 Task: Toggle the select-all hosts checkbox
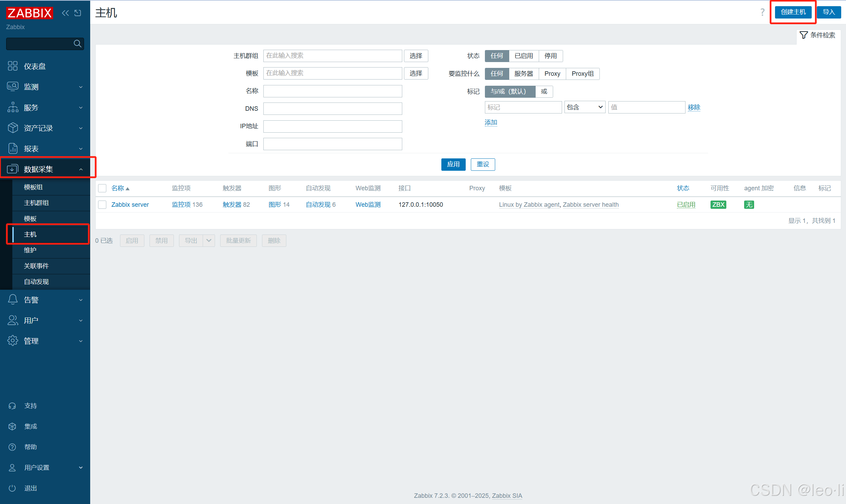point(102,188)
